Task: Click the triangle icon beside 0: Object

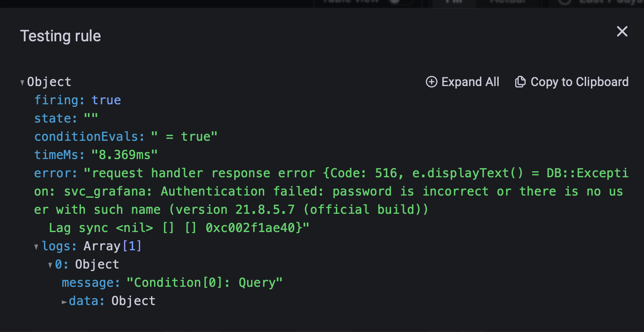Action: click(50, 264)
